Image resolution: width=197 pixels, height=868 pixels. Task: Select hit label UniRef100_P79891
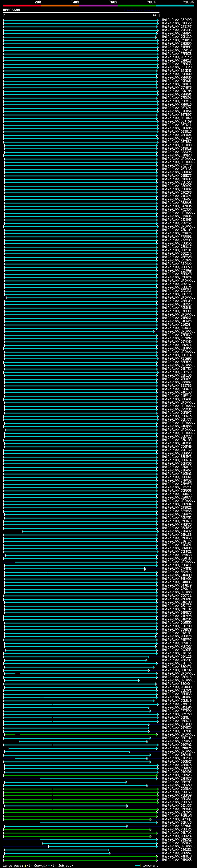[177, 236]
